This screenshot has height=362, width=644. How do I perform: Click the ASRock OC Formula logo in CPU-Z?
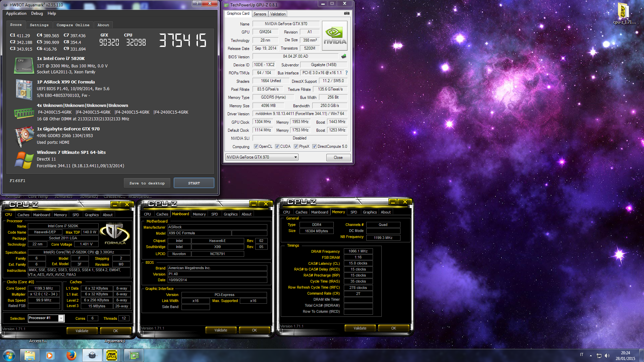115,233
